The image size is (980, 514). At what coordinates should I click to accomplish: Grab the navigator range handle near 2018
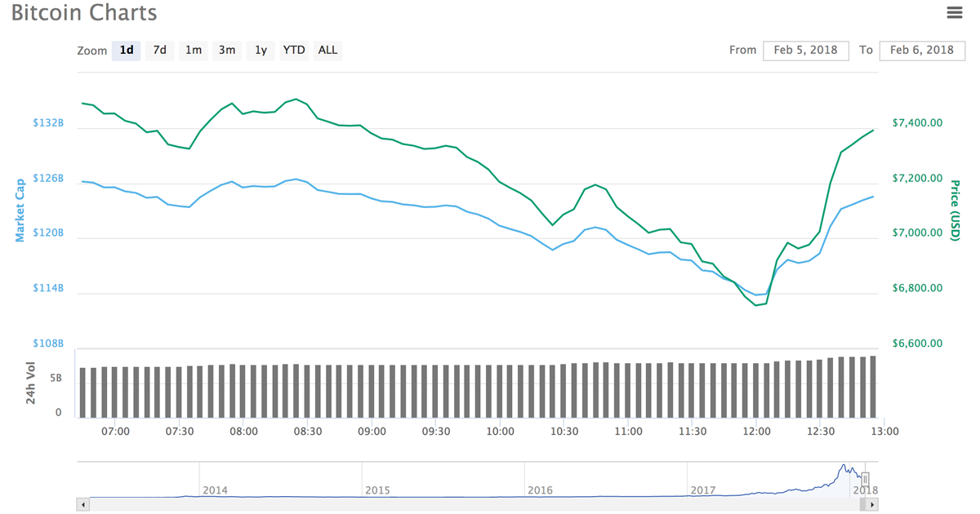point(866,480)
